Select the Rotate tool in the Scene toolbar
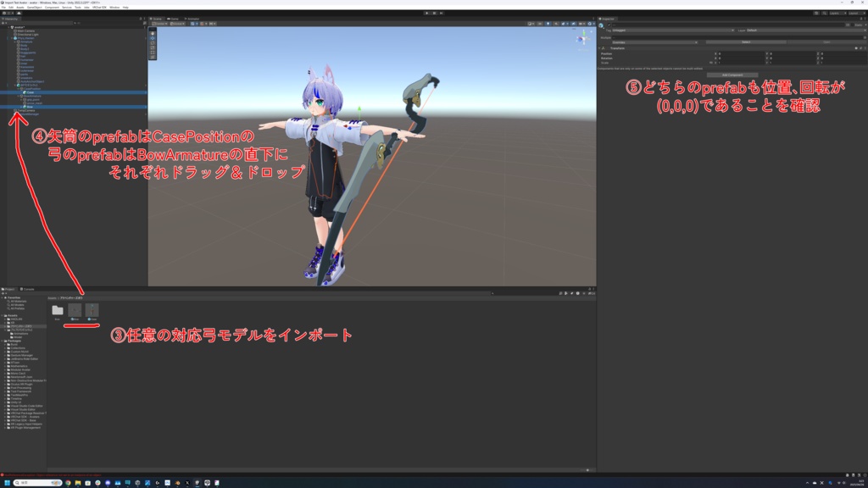 coord(153,43)
